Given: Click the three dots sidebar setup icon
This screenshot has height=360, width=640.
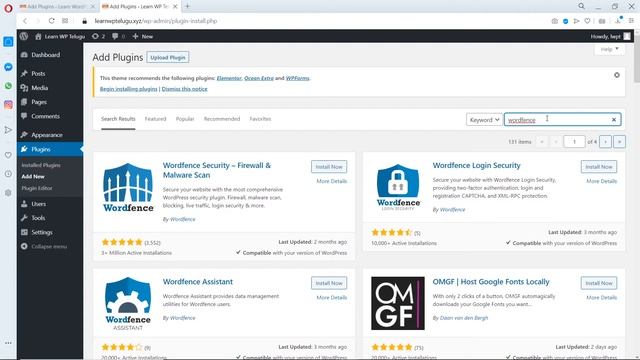Looking at the screenshot, I should pos(8,343).
